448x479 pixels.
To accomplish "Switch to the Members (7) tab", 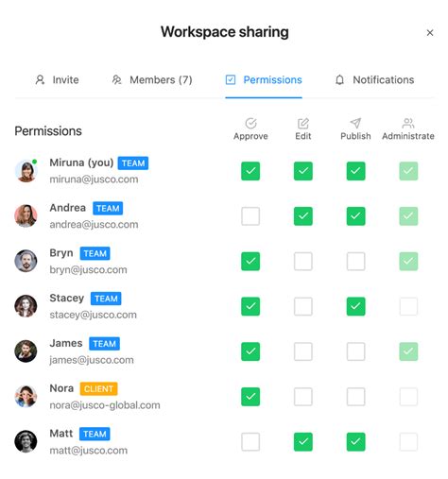I will coord(152,79).
